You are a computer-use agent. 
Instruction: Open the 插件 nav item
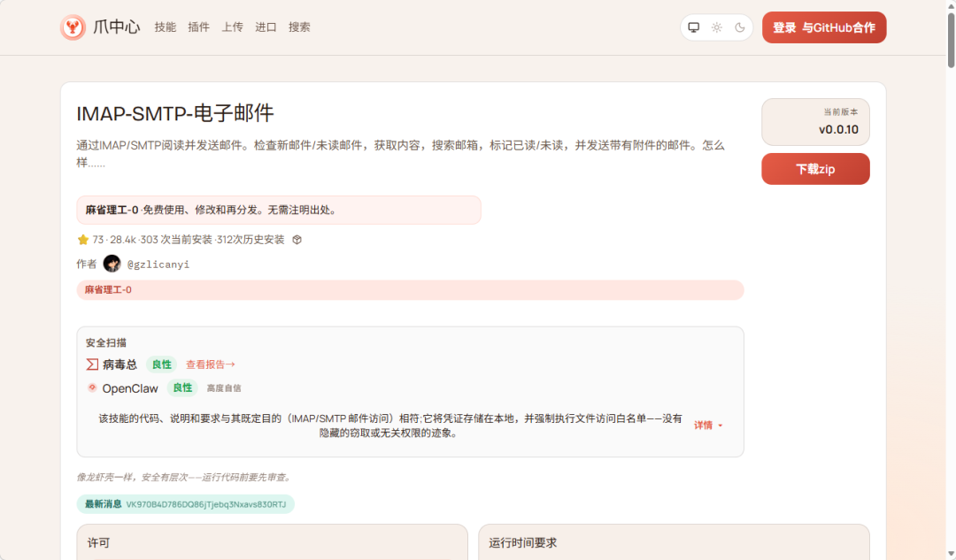click(199, 27)
